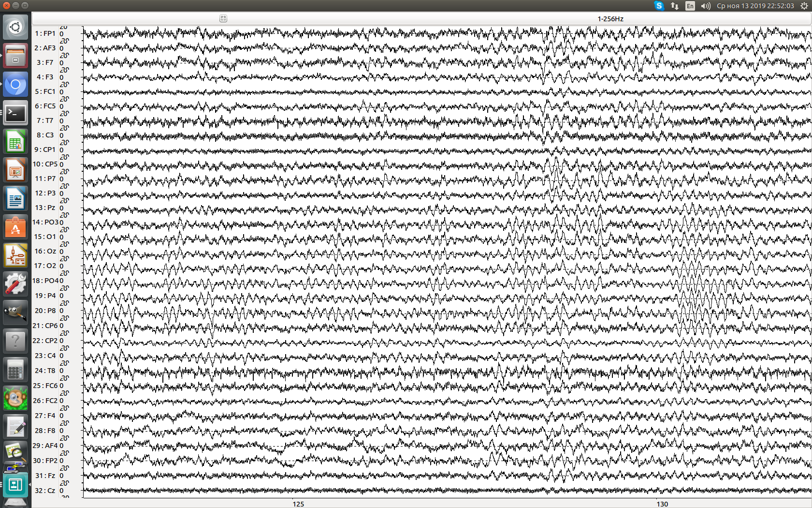Launch LibreOffice Calc from the dock
Screen dimensions: 812x508
point(15,141)
